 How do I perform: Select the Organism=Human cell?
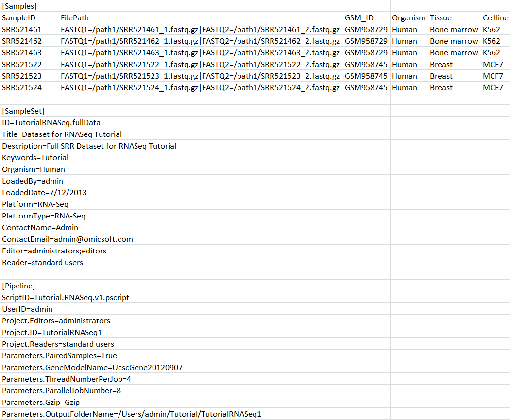[34, 169]
